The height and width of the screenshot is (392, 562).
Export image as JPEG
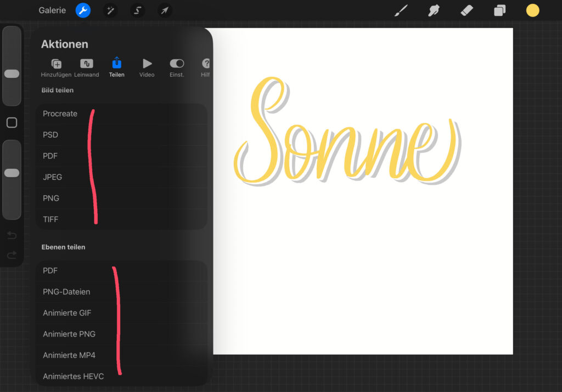tap(122, 177)
